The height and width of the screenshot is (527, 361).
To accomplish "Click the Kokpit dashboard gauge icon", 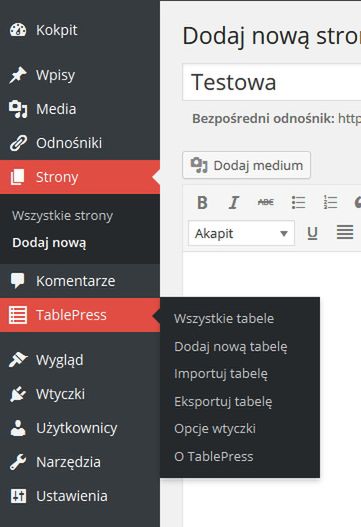I will click(x=18, y=30).
